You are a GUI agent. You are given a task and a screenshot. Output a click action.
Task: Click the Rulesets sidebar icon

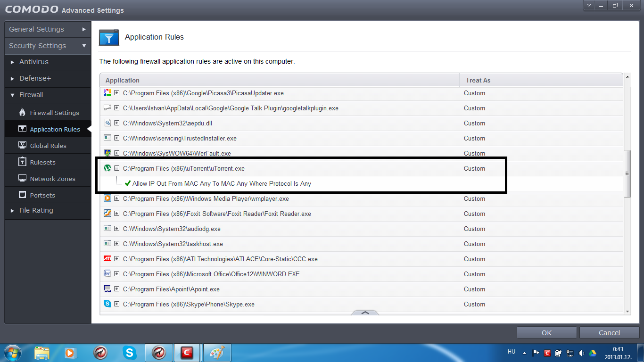22,162
